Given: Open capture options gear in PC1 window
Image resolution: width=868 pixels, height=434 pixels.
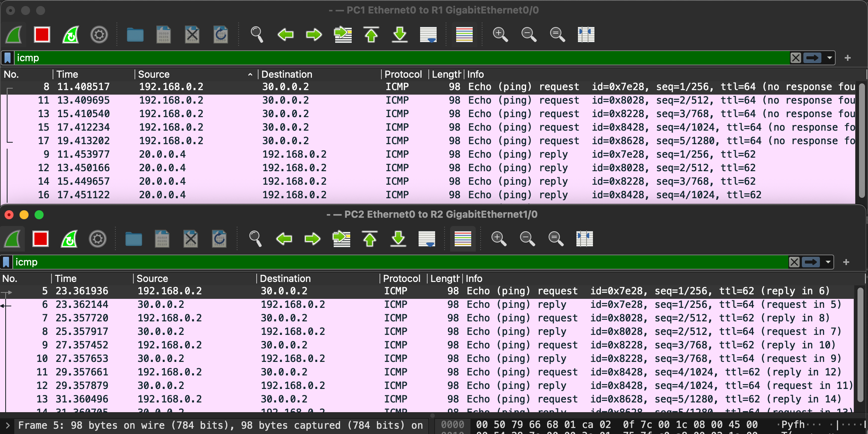Looking at the screenshot, I should pyautogui.click(x=99, y=35).
